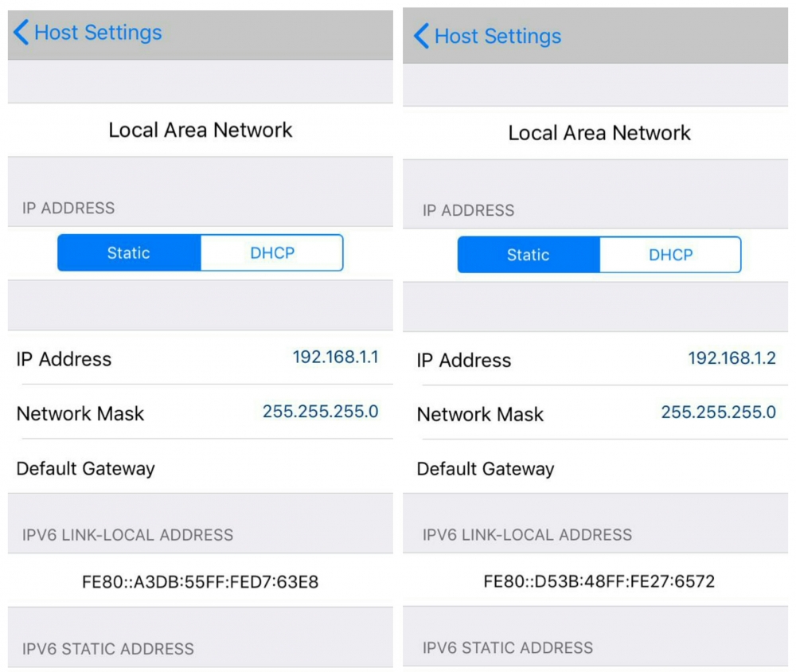The image size is (796, 672).
Task: Edit the IP address value 192.168.1.1
Action: (335, 357)
